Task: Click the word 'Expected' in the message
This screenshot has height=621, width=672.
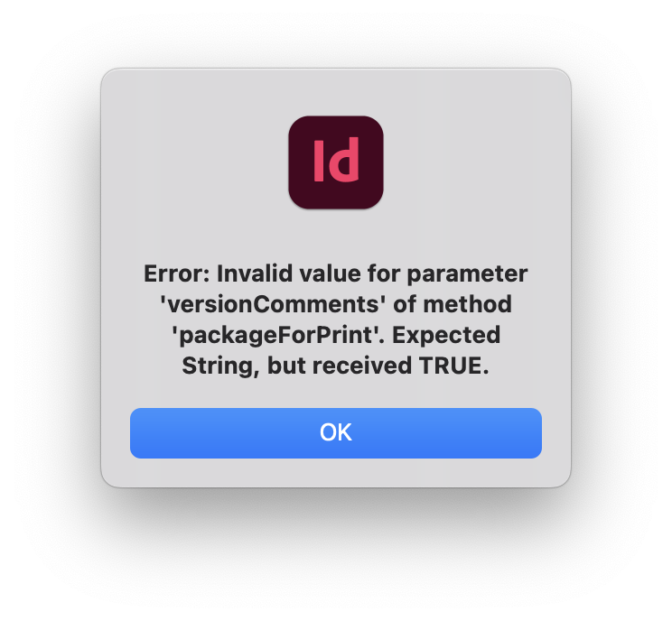Action: pos(446,336)
